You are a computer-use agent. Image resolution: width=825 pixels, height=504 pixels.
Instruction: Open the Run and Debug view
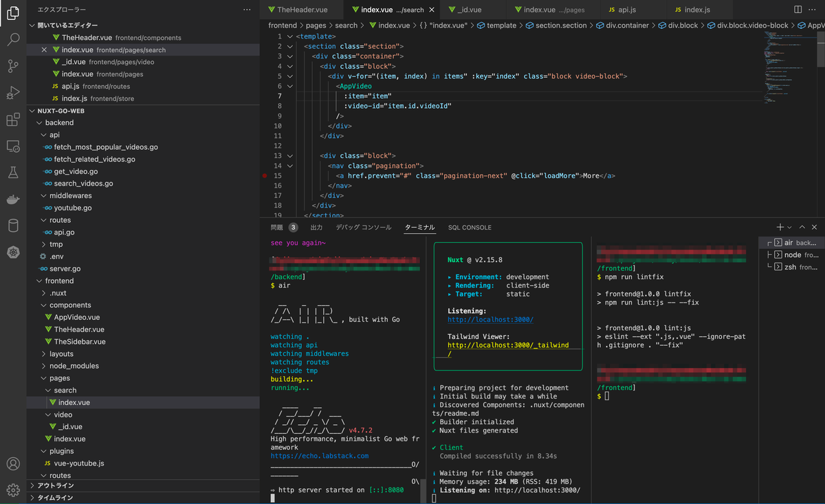[x=12, y=93]
